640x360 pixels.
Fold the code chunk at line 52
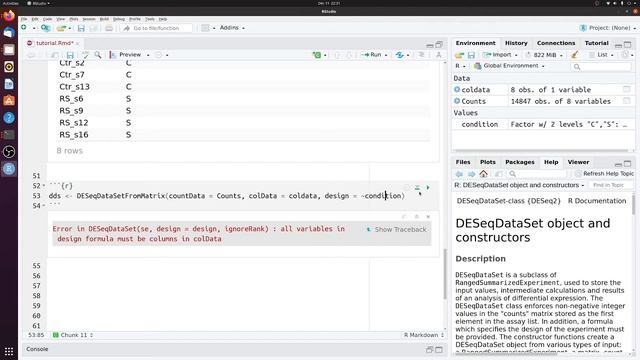tap(44, 186)
